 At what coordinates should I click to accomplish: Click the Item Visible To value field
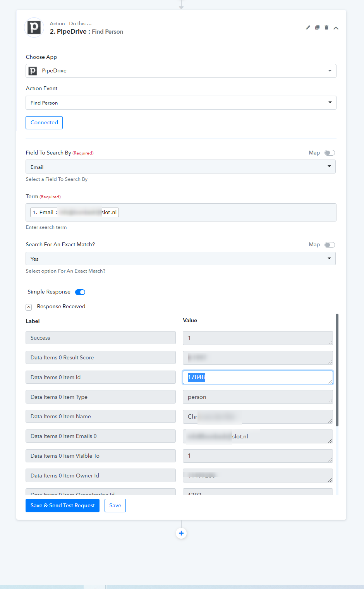point(258,456)
